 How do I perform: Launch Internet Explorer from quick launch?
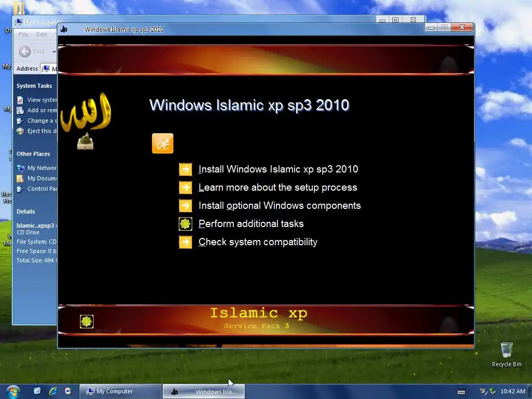(x=53, y=391)
